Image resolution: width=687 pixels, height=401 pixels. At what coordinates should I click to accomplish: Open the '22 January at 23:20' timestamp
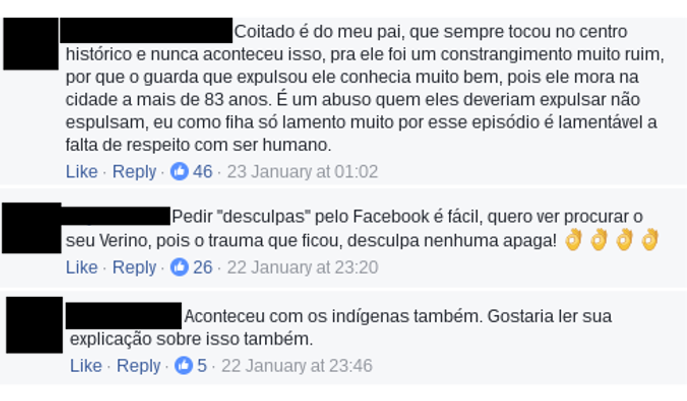(x=302, y=267)
